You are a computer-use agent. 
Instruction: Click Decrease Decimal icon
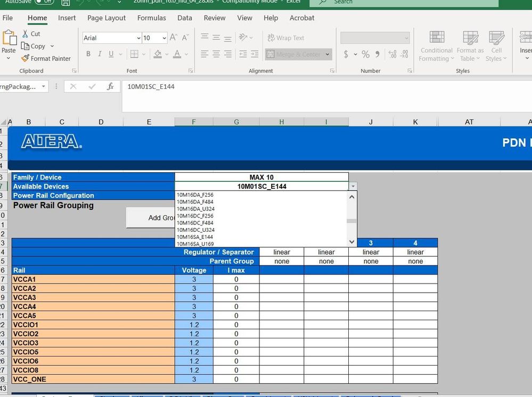(x=404, y=54)
